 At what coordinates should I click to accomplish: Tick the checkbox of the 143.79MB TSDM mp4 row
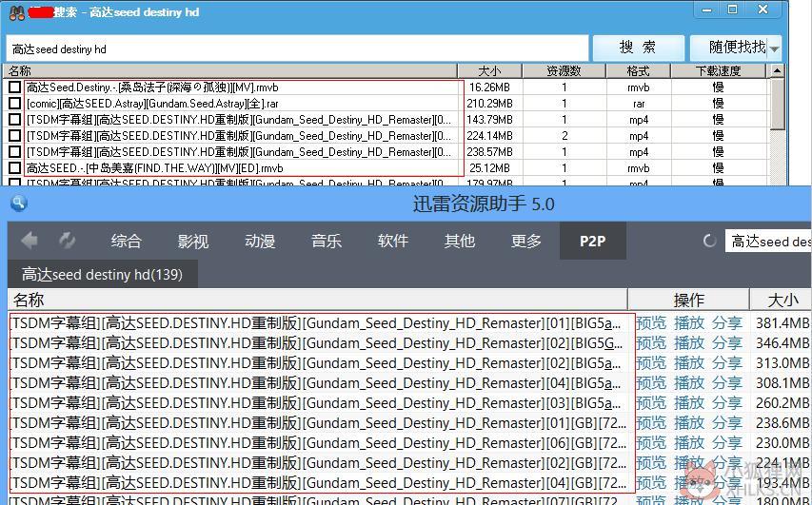click(15, 120)
